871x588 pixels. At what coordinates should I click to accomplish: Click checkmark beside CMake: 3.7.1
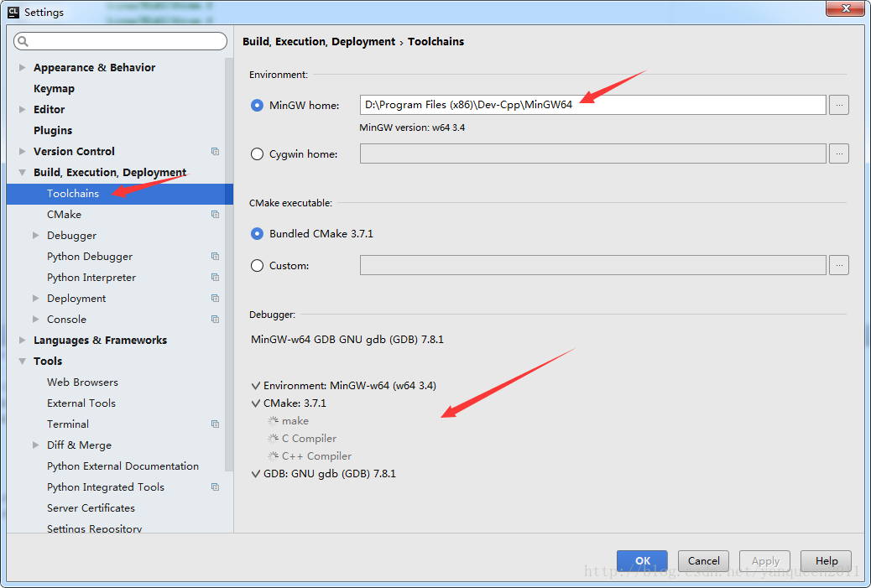click(x=256, y=403)
